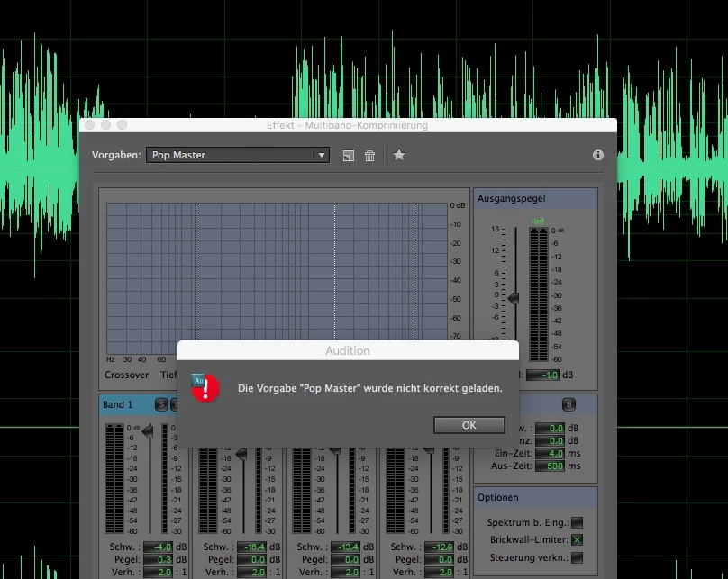The image size is (728, 579).
Task: Click the Ausgangspegel panel header
Action: point(535,199)
